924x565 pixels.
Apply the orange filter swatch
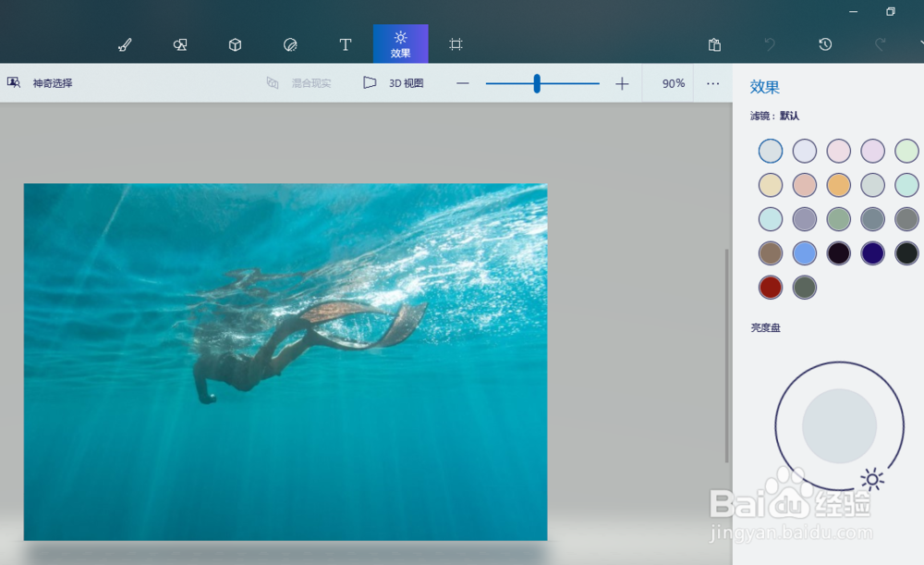point(839,185)
